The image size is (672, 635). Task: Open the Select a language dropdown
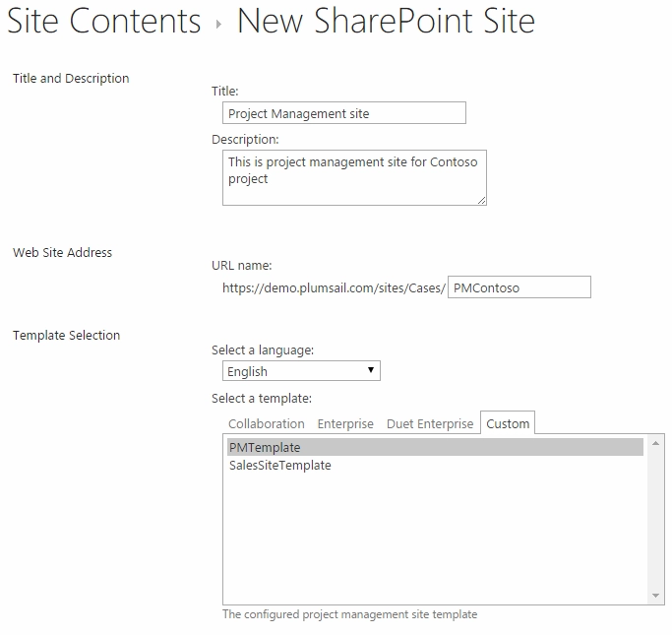(x=301, y=371)
